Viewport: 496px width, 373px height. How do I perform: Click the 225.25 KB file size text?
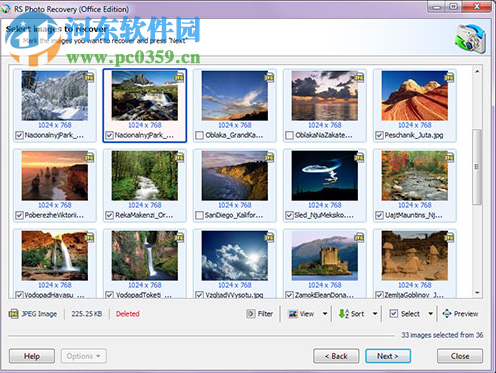point(87,314)
